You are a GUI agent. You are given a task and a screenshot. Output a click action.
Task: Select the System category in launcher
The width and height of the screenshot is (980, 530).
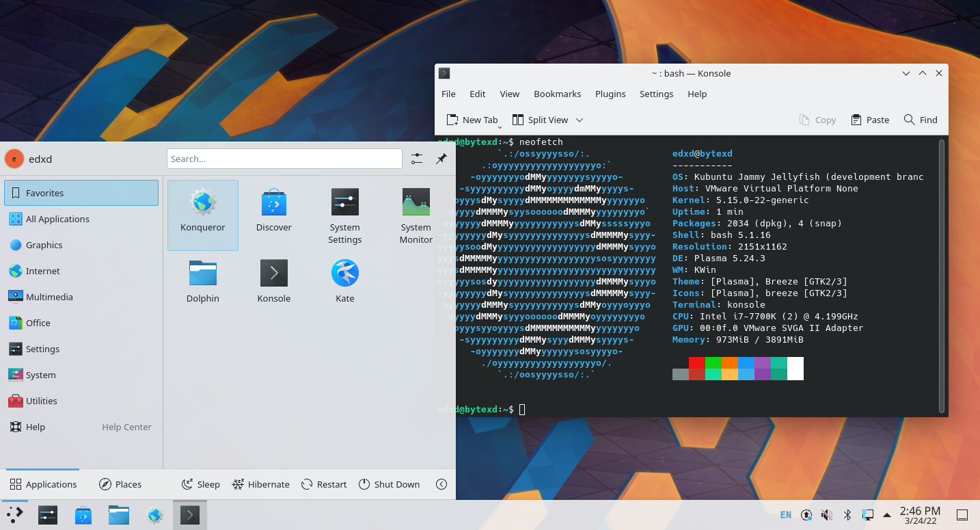81,375
